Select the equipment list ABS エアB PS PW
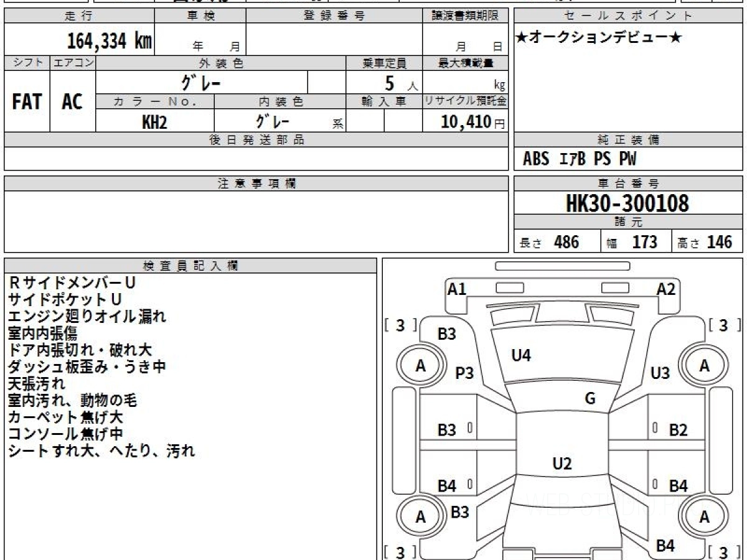Screen dimensions: 747x560 point(580,159)
